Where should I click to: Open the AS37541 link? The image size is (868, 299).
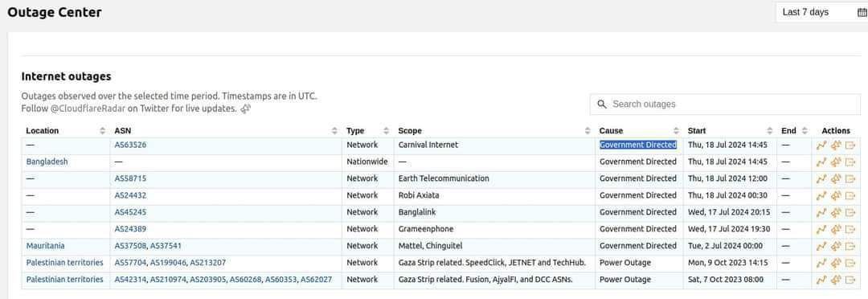pos(166,246)
